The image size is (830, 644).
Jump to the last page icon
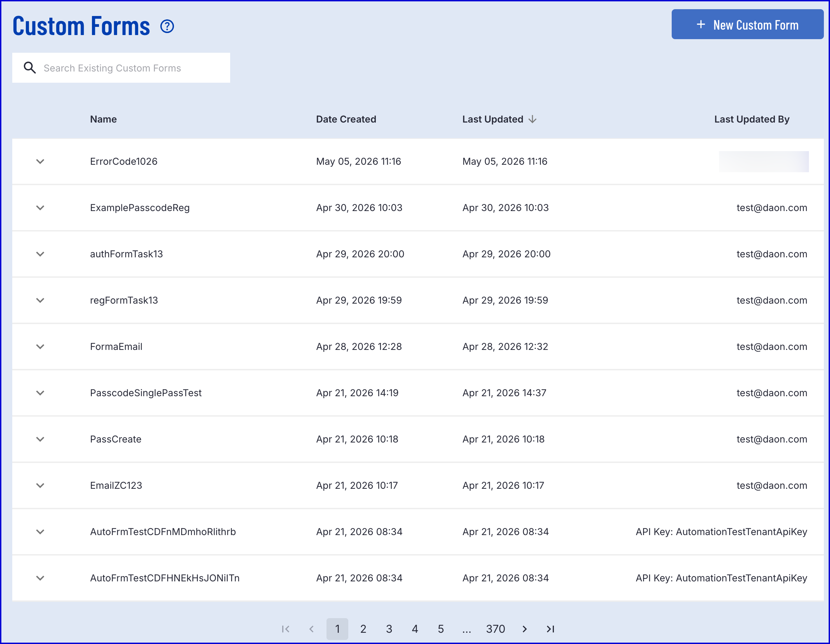pos(550,629)
